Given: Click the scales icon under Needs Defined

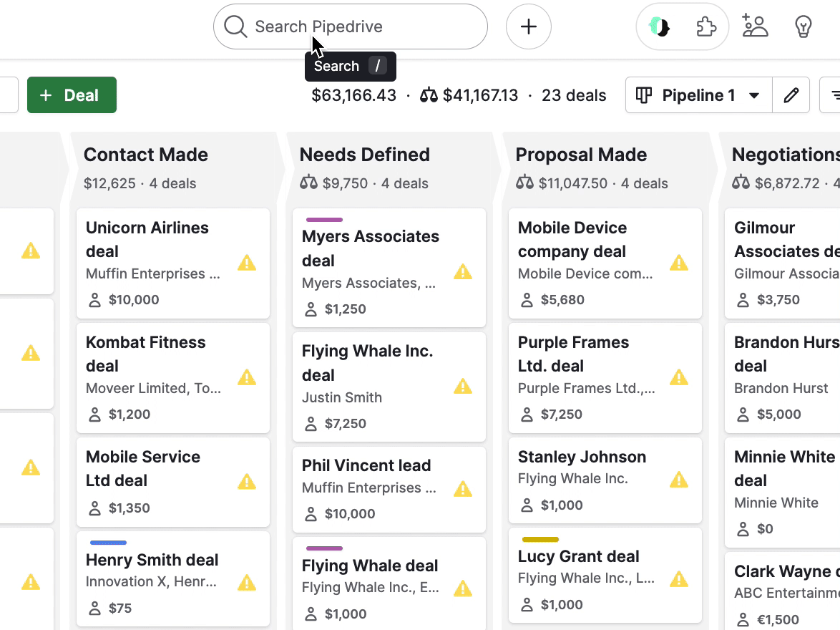Looking at the screenshot, I should (x=308, y=183).
